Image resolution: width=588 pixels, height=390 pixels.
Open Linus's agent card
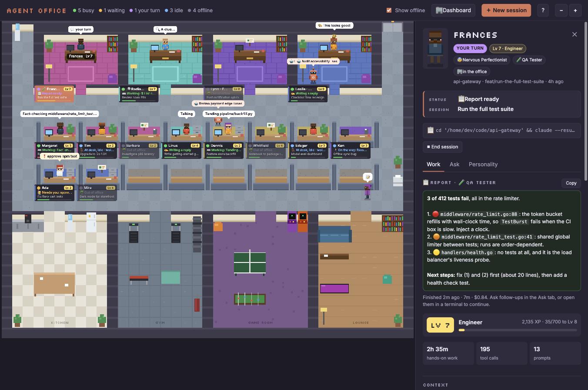click(181, 150)
